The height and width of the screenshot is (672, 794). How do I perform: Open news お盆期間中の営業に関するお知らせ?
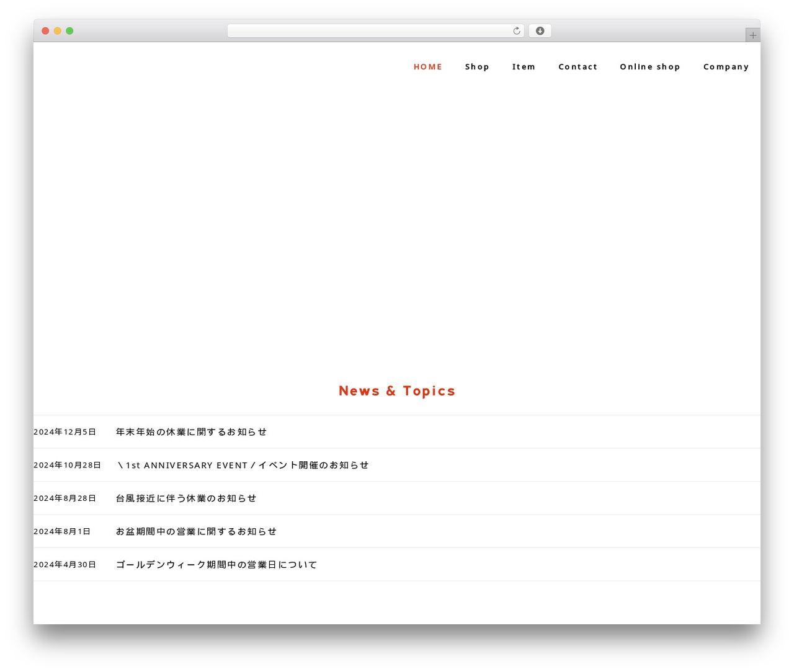click(196, 531)
